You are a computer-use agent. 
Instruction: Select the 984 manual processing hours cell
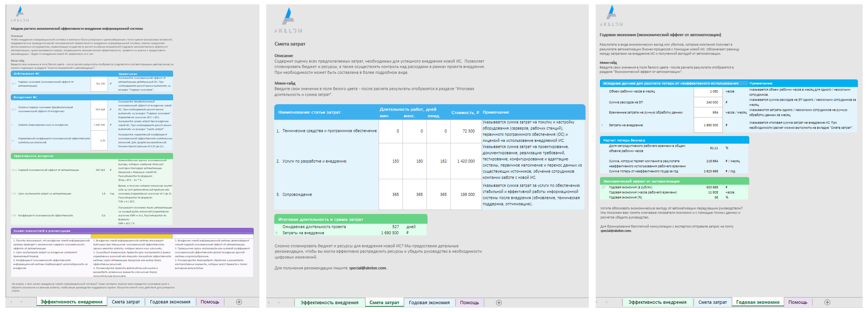tap(708, 112)
